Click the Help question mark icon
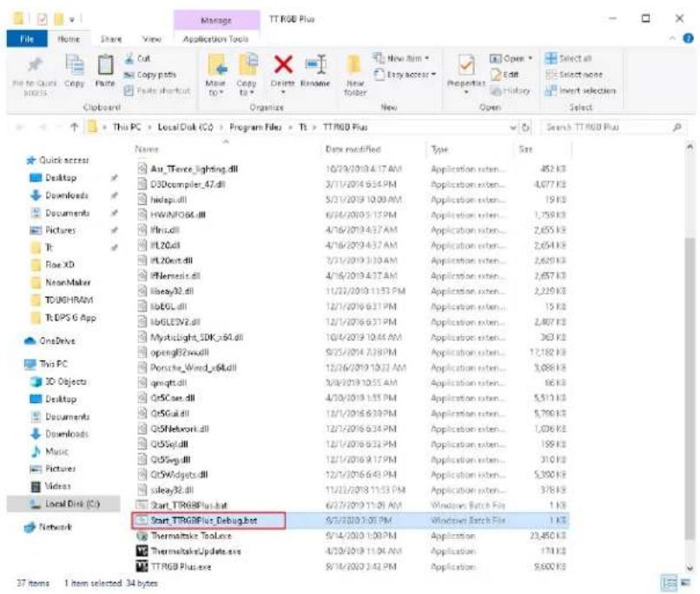 [688, 38]
